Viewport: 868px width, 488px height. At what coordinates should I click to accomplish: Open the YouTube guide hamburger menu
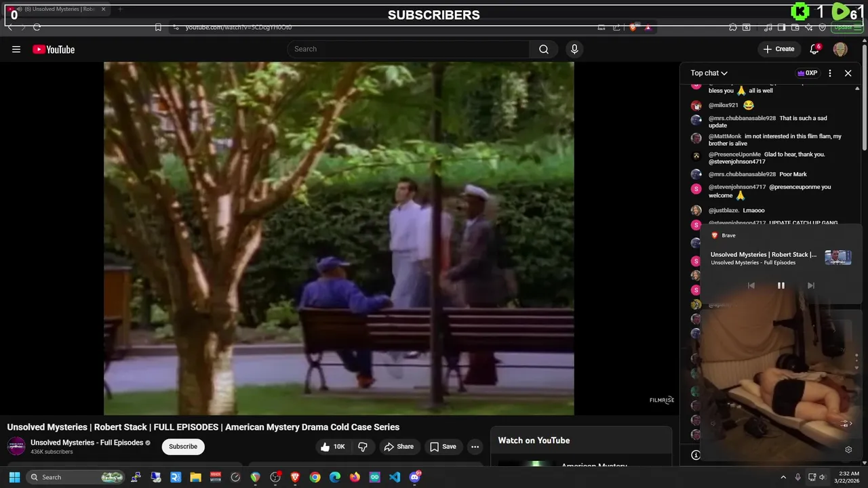click(16, 49)
